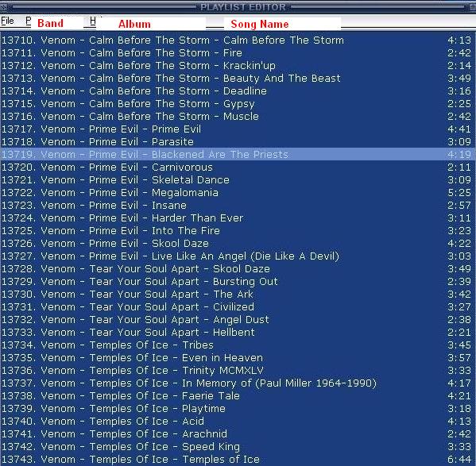Select track 13726 Prime Evil Skool Daze

pyautogui.click(x=238, y=244)
